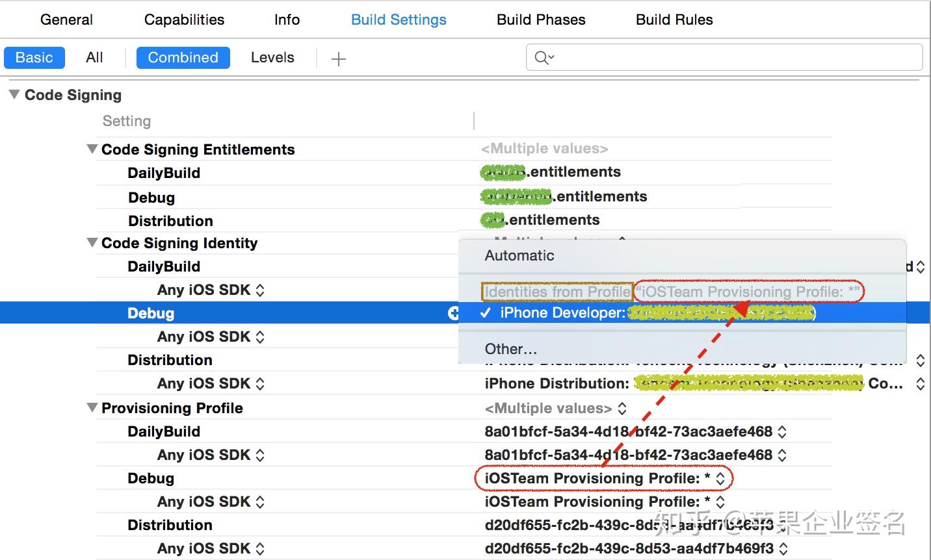This screenshot has height=560, width=931.
Task: Collapse the Code Signing section
Action: 14,95
